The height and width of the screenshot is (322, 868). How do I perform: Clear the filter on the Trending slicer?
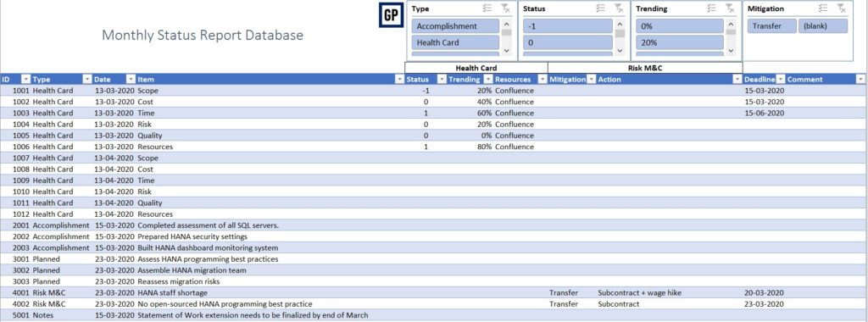tap(730, 8)
